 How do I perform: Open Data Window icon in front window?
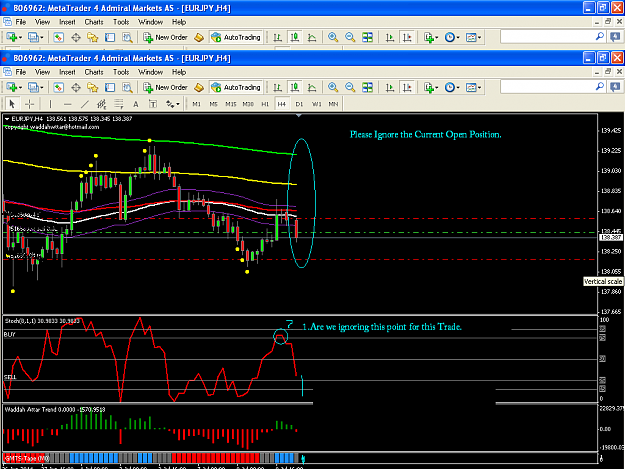[x=76, y=87]
